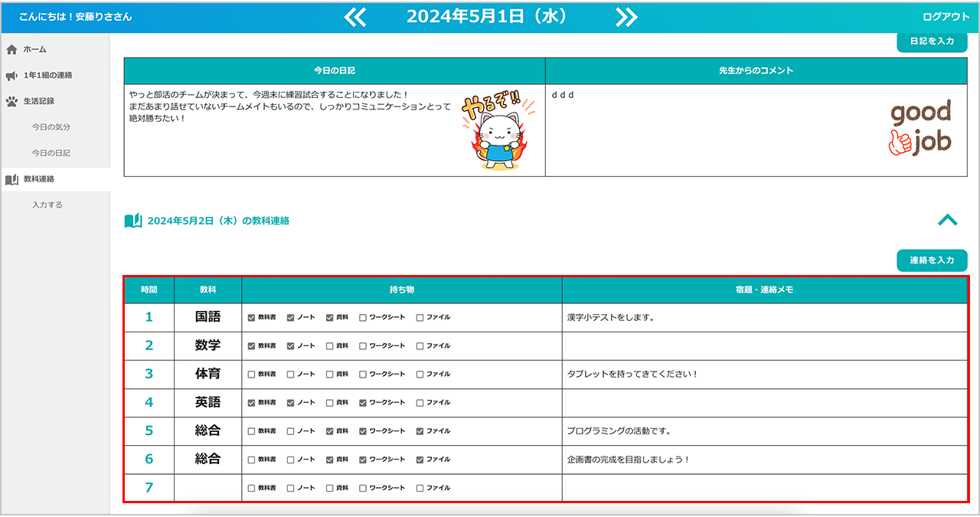The height and width of the screenshot is (517, 980).
Task: Go to previous day with double-left arrow
Action: click(x=355, y=17)
